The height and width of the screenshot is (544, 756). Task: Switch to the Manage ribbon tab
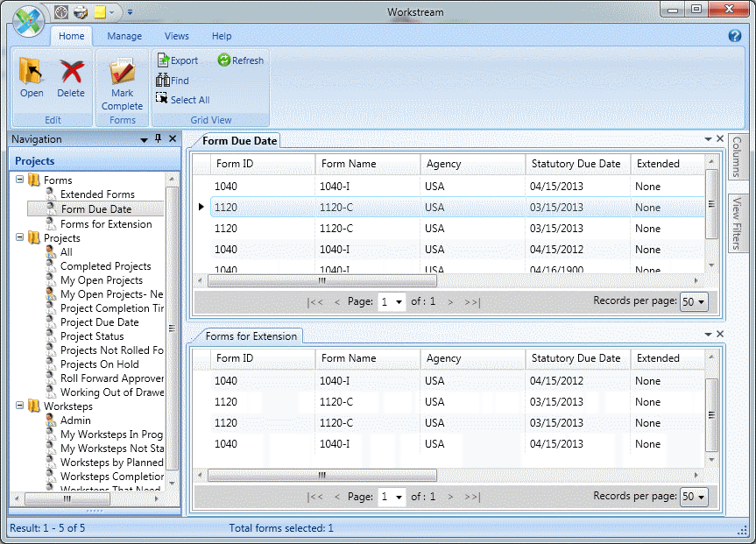pos(124,36)
